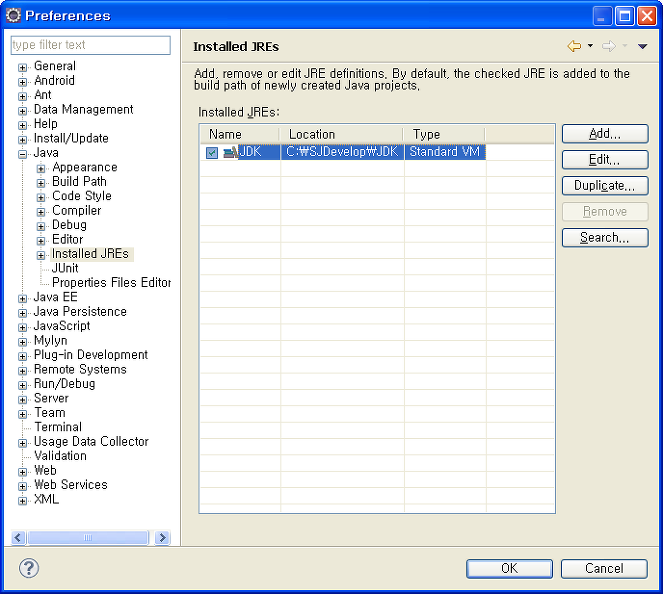Expand the Android tree node

click(x=22, y=82)
